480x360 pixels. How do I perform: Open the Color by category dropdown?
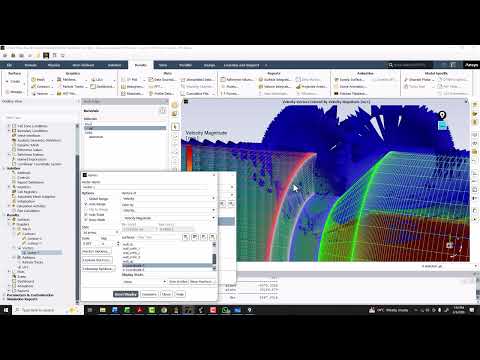pyautogui.click(x=169, y=210)
